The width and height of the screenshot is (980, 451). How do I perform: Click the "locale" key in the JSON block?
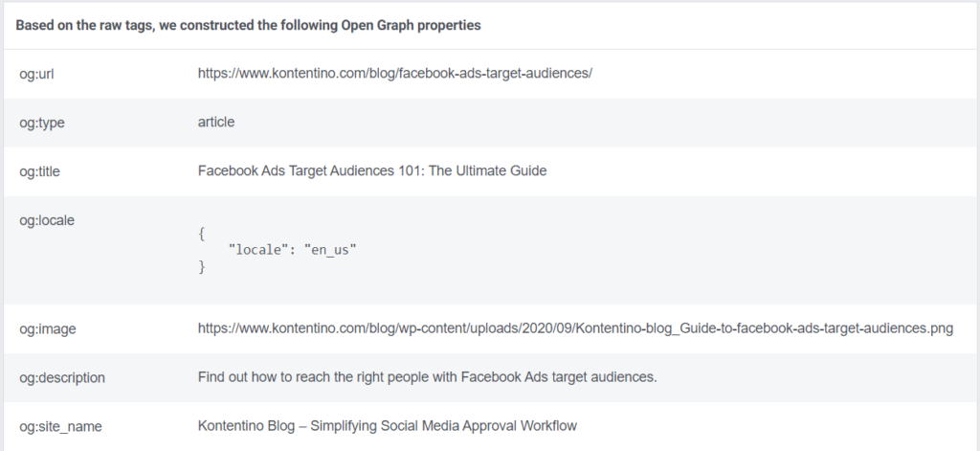(258, 249)
